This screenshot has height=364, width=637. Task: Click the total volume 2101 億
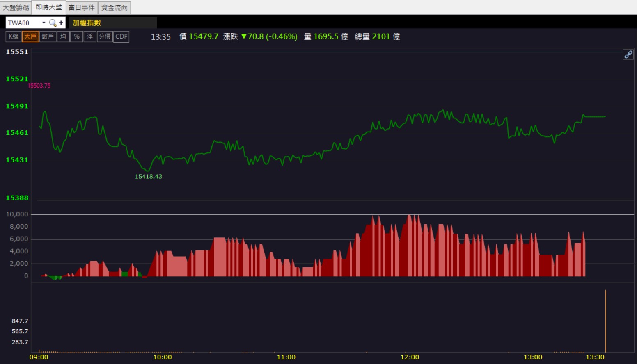click(386, 36)
